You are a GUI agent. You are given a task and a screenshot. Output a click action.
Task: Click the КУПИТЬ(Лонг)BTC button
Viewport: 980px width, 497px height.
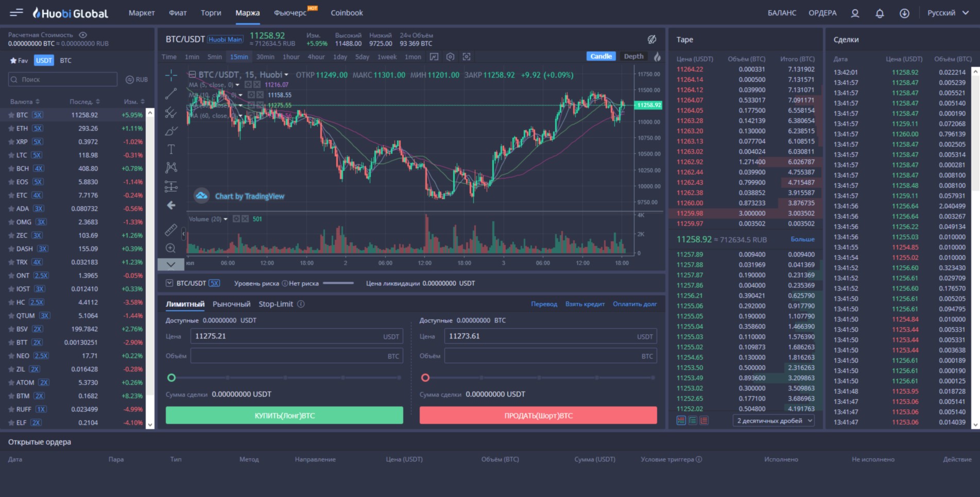pos(284,415)
